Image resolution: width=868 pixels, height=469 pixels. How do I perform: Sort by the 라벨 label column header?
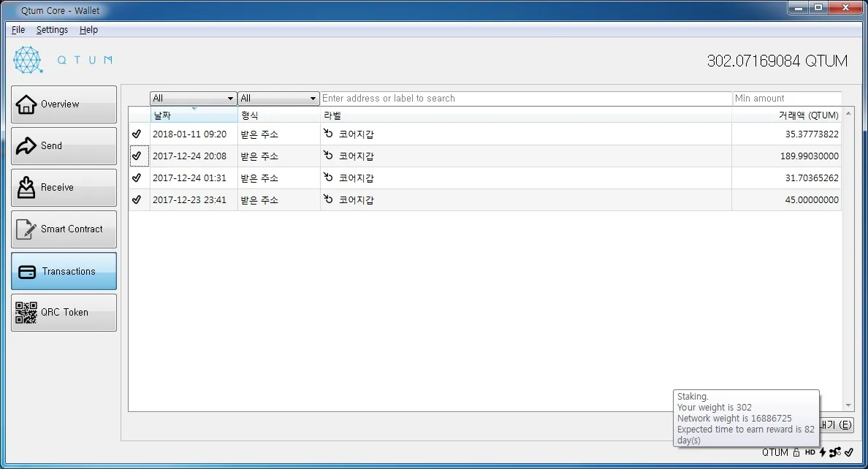tap(526, 115)
